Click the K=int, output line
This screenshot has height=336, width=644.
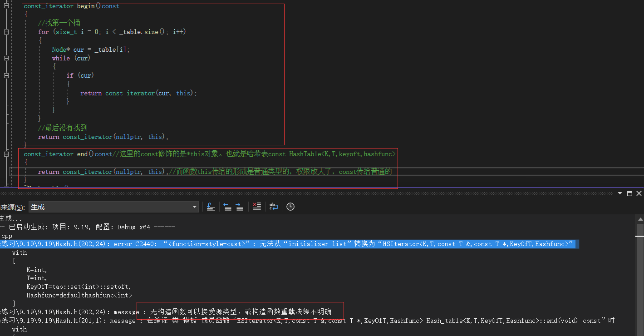click(x=37, y=269)
